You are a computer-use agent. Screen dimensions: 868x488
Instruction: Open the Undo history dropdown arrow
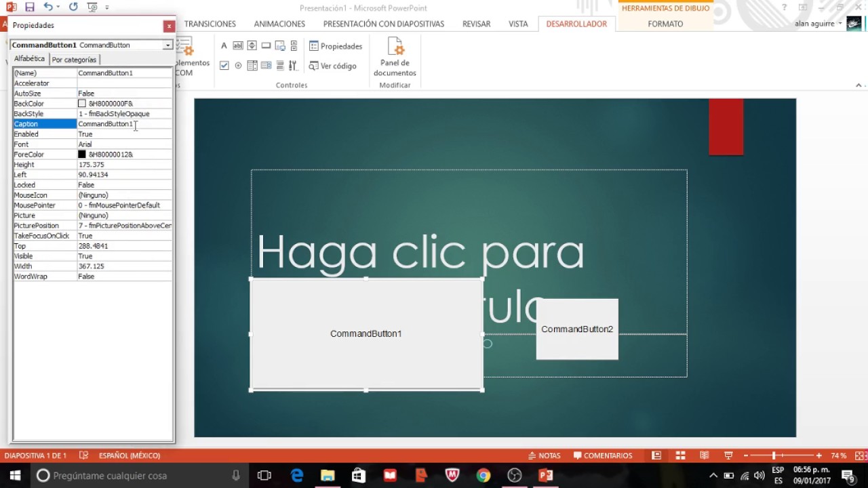point(58,7)
